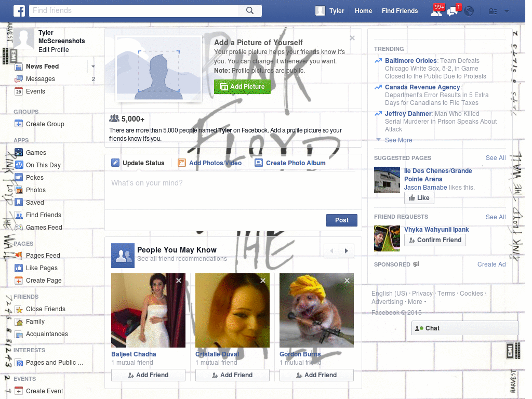
Task: Add Friend Gordon Burns
Action: click(316, 375)
